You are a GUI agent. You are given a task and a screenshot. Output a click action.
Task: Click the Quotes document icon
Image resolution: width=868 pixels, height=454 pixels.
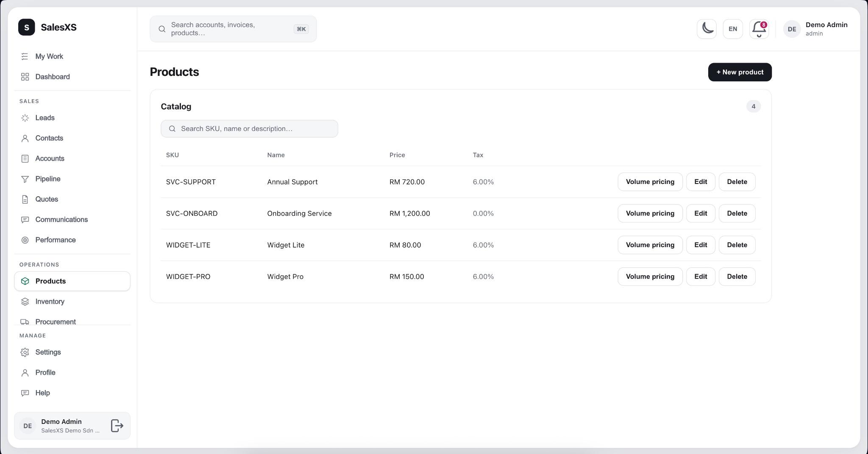25,199
